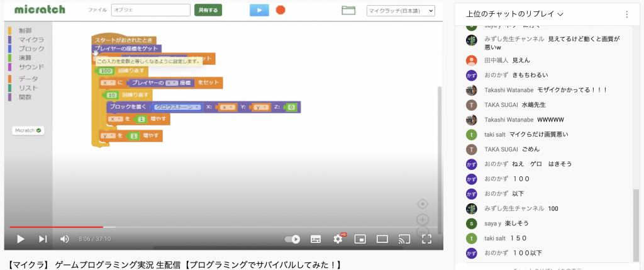The width and height of the screenshot is (644, 270).
Task: Open the chat three-dot options menu
Action: pos(627,14)
